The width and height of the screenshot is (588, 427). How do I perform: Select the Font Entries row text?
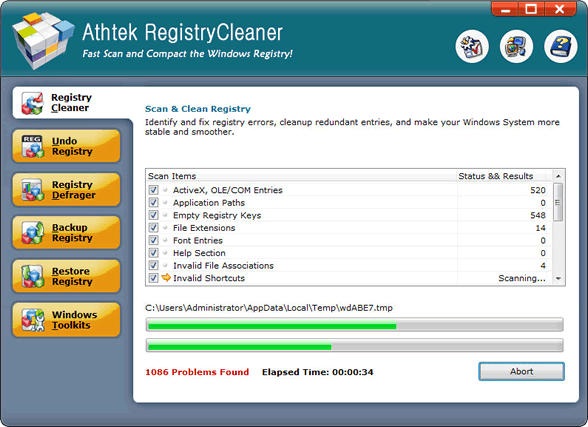(198, 240)
